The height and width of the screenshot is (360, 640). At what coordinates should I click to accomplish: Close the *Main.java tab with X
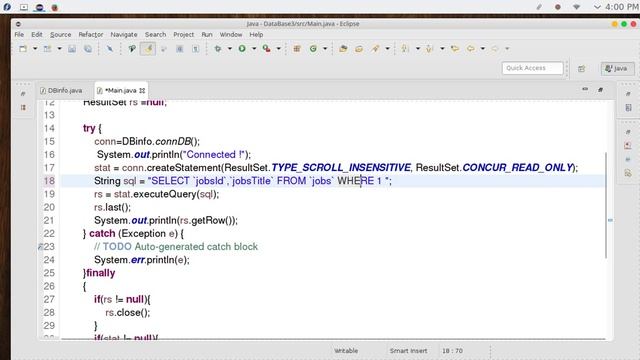pos(142,90)
